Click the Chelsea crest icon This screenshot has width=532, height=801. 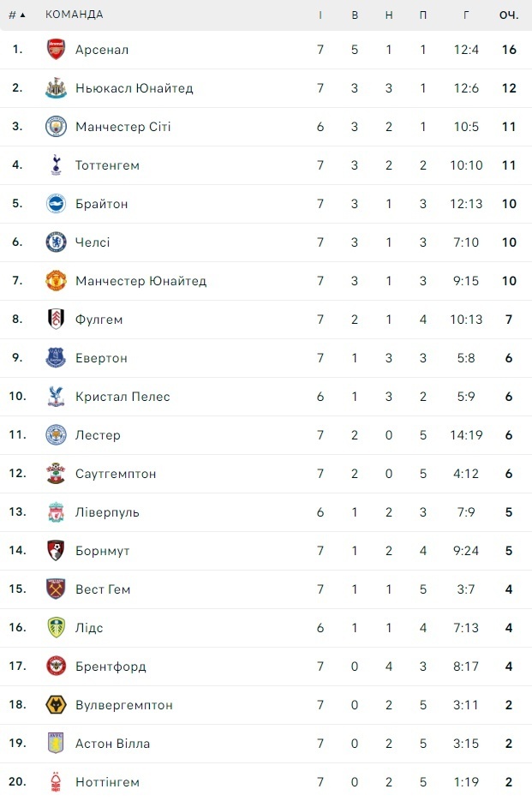coord(56,242)
